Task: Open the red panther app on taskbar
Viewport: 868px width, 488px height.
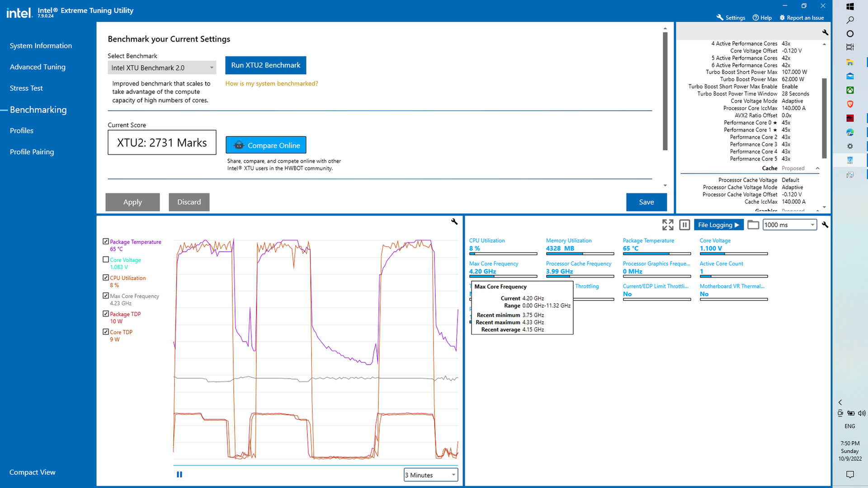Action: (x=850, y=118)
